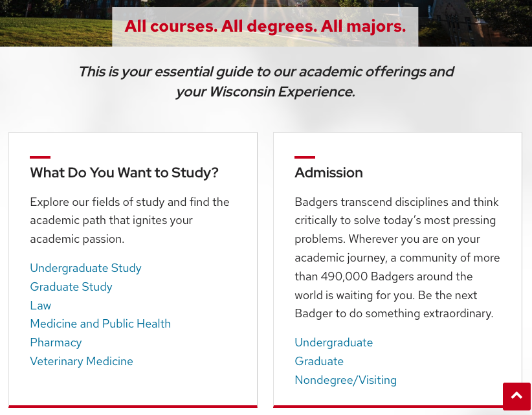Click the red accent bar above 'What Do You Want to Study?'
Image resolution: width=532 pixels, height=415 pixels.
coord(40,157)
